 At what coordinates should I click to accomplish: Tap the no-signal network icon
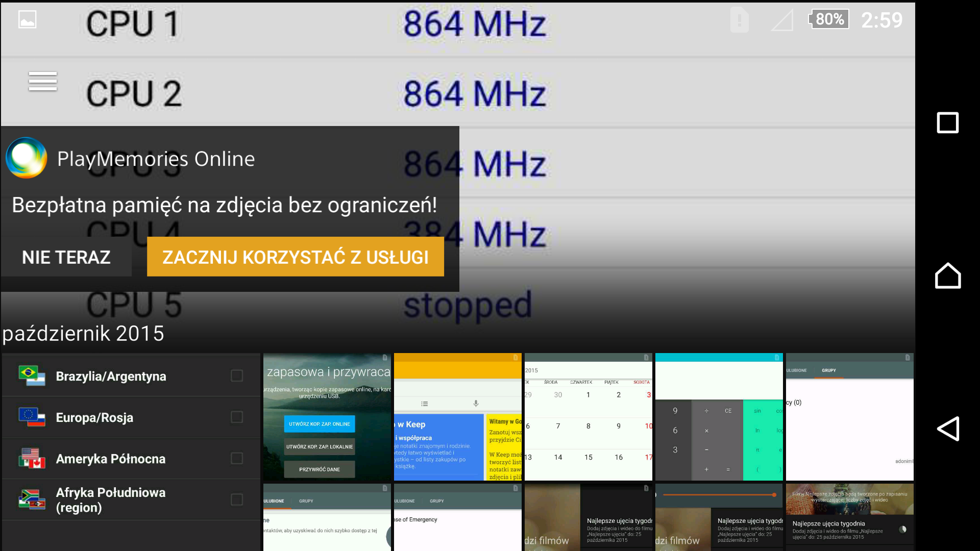782,20
